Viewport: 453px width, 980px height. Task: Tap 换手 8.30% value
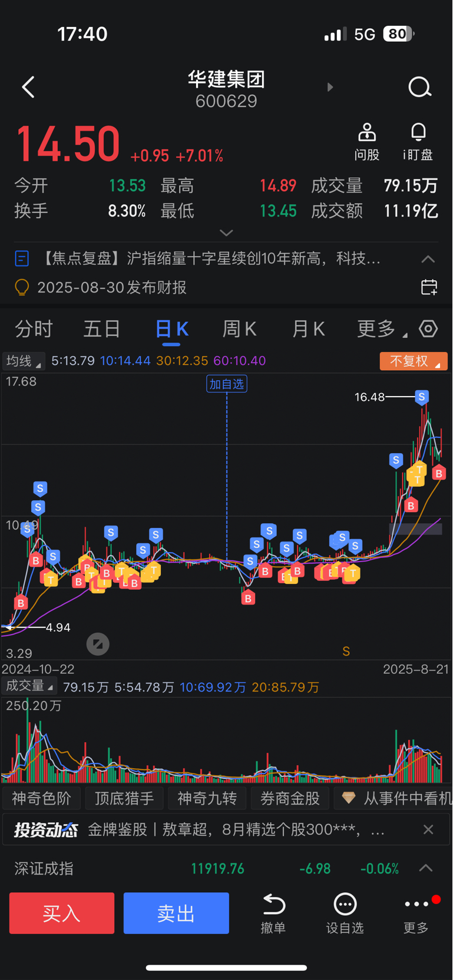pos(127,211)
